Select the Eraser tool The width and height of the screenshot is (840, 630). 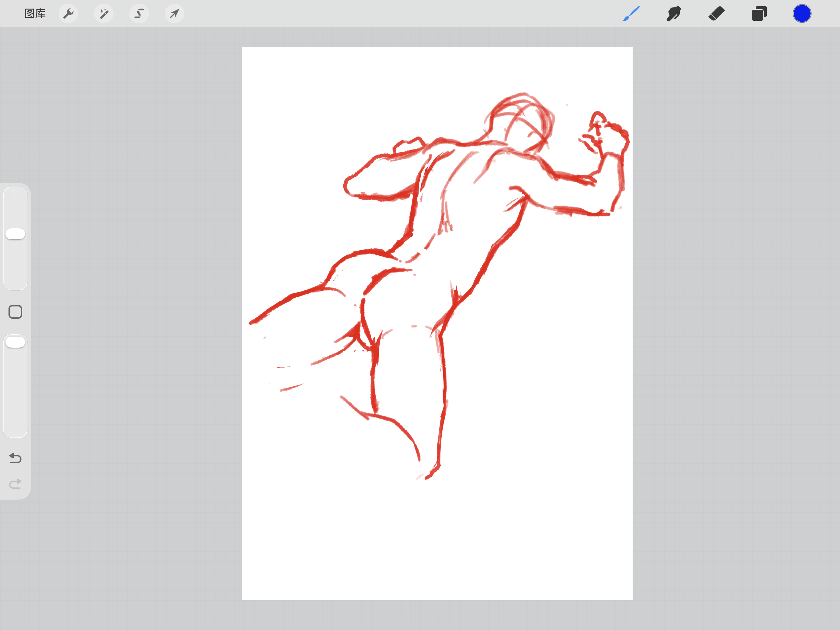coord(717,14)
